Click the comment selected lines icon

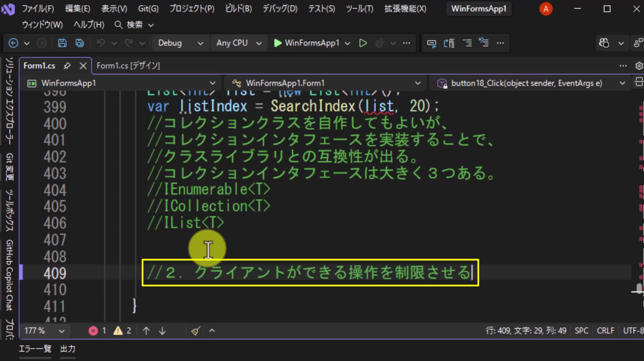pos(449,43)
